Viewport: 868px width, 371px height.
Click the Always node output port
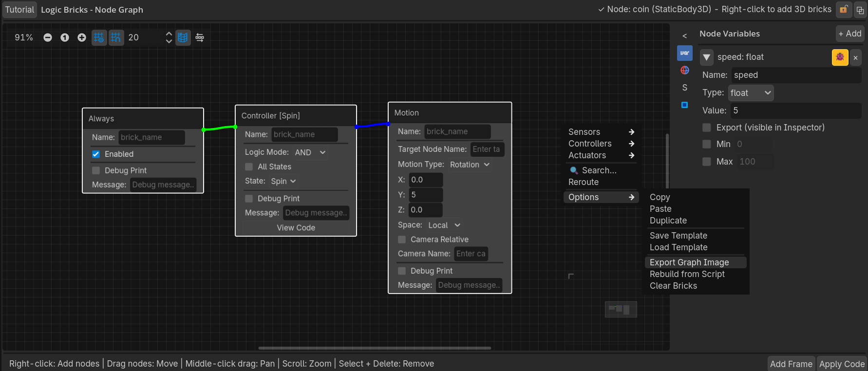pyautogui.click(x=204, y=130)
